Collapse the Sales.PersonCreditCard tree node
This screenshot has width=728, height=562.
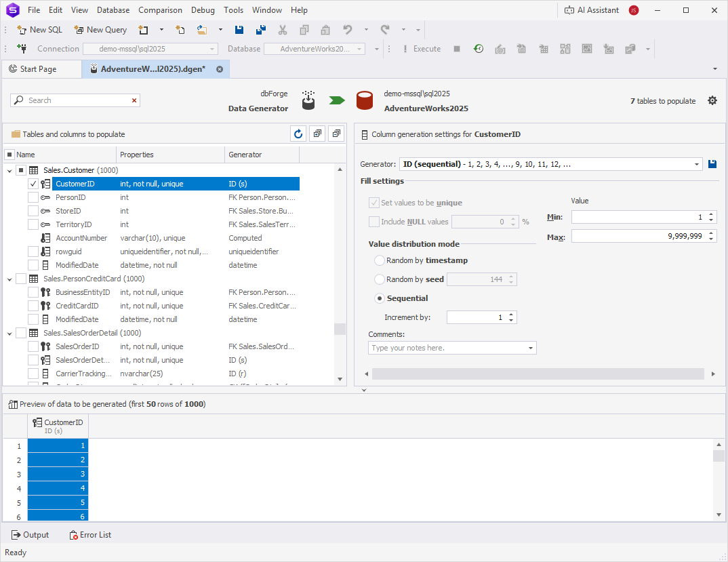pyautogui.click(x=9, y=279)
